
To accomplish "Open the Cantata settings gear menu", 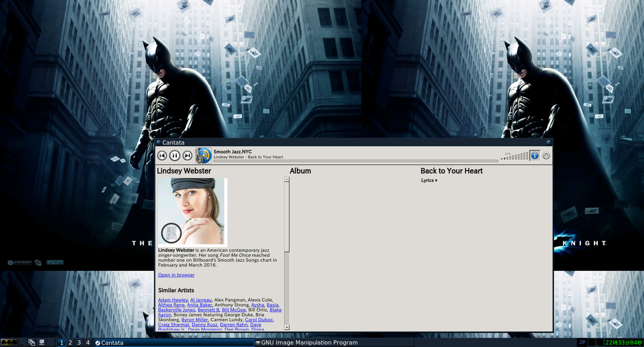I will 546,156.
